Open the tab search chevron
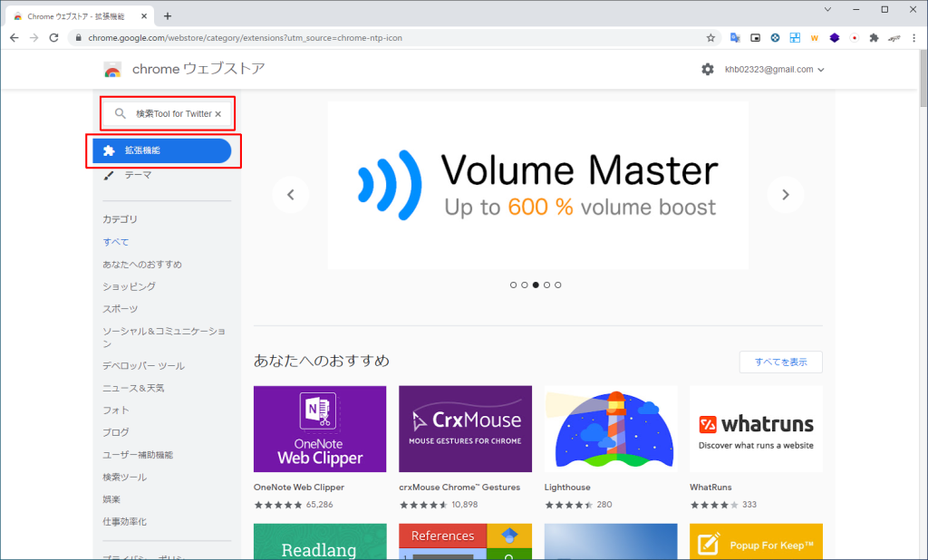Image resolution: width=928 pixels, height=560 pixels. tap(827, 9)
